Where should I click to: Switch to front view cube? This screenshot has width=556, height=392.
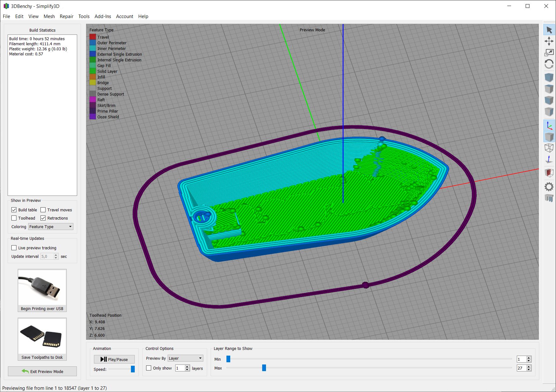coord(549,100)
